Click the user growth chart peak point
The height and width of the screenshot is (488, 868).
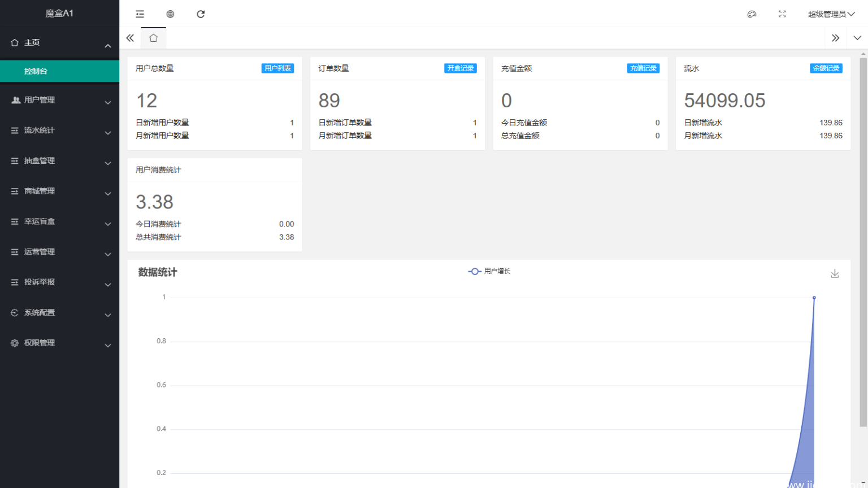tap(814, 298)
